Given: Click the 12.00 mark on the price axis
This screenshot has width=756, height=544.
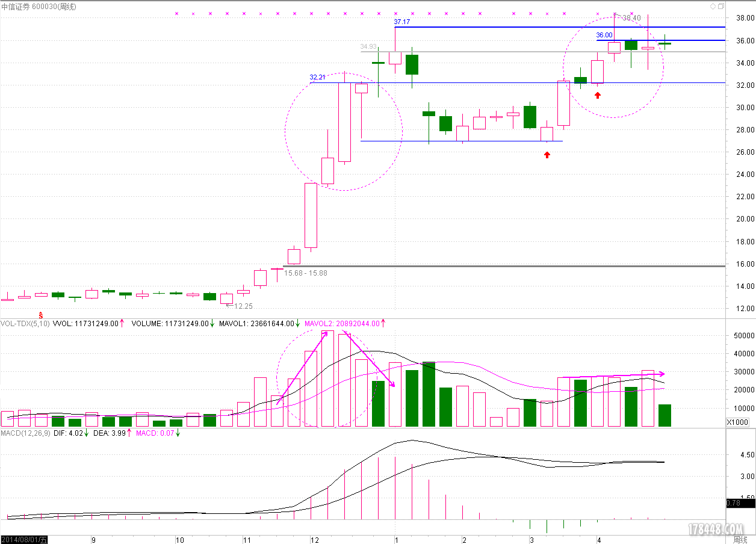Looking at the screenshot, I should click(x=745, y=309).
